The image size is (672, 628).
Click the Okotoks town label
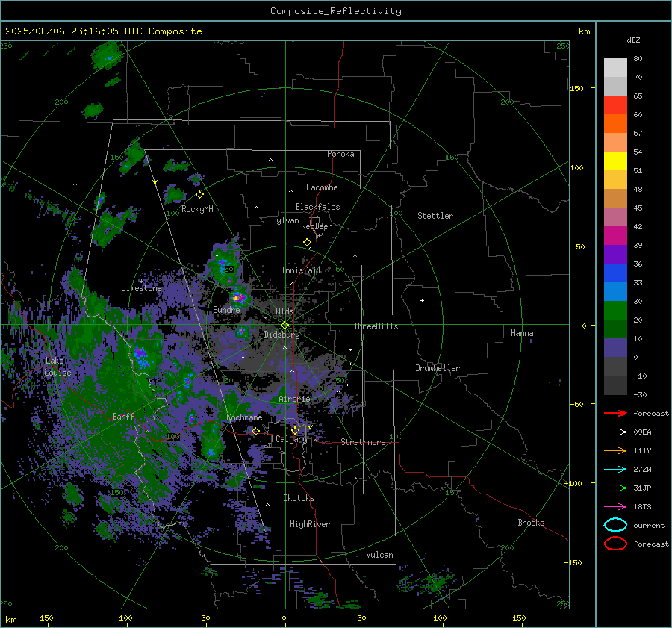[x=299, y=498]
